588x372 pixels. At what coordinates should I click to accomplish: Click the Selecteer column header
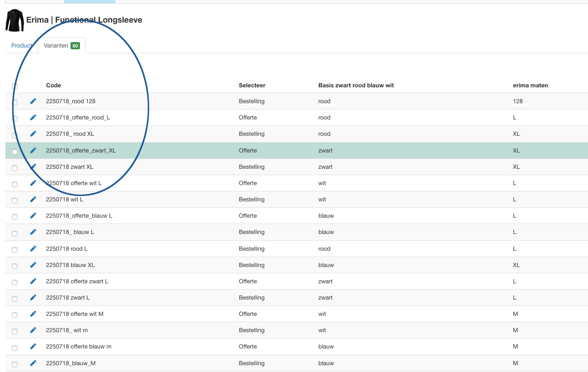click(x=252, y=85)
